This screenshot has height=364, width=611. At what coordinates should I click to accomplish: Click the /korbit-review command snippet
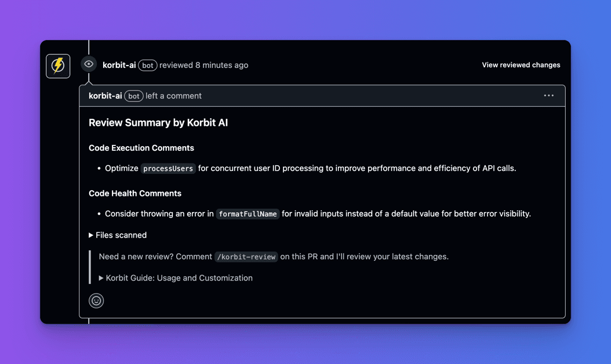[x=246, y=257]
